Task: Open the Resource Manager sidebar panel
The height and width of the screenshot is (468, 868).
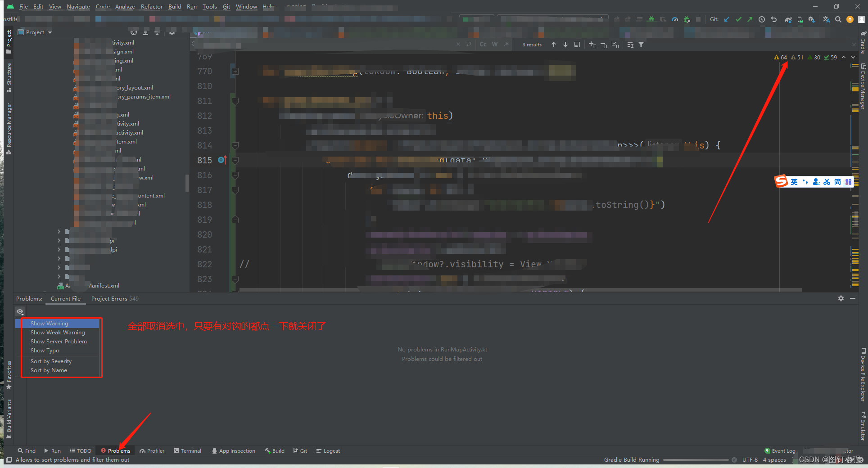Action: tap(8, 121)
